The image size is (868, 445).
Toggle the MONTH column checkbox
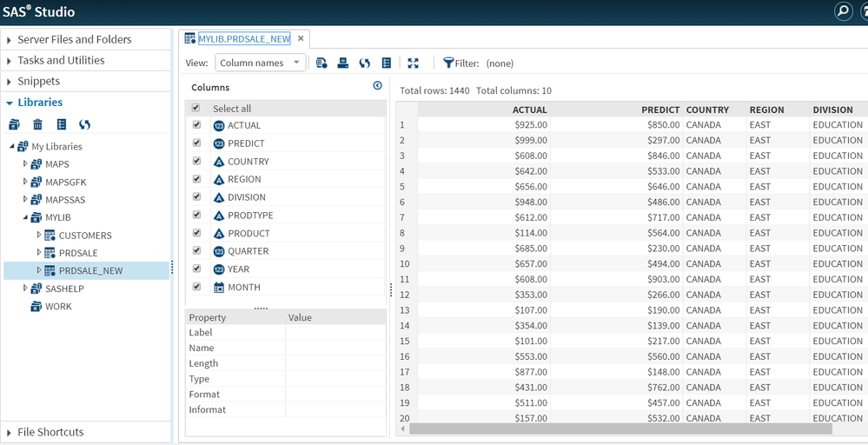(196, 287)
